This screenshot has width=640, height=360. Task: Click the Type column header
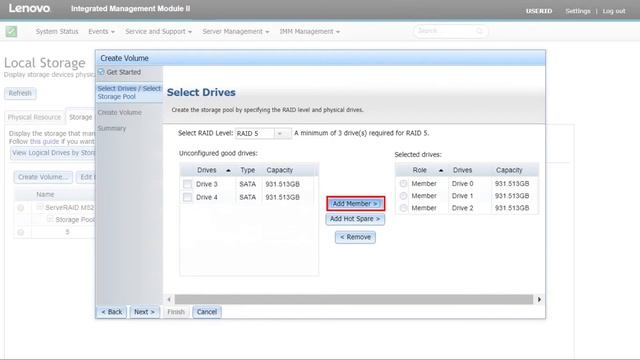pyautogui.click(x=247, y=170)
